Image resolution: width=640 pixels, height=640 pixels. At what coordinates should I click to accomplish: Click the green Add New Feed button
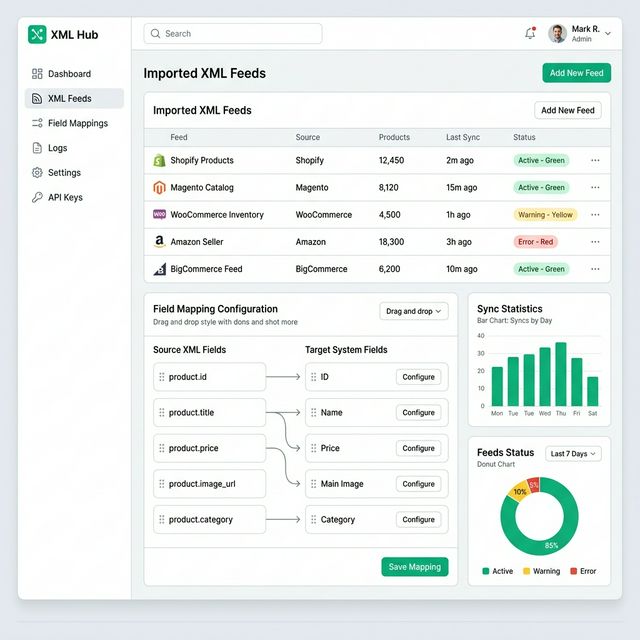[x=576, y=73]
